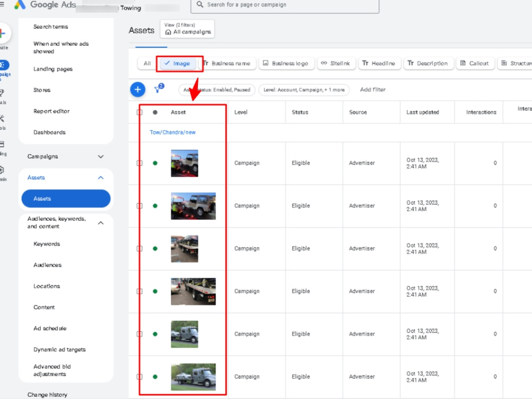Open Change history in sidebar
Image resolution: width=532 pixels, height=399 pixels.
[x=47, y=395]
